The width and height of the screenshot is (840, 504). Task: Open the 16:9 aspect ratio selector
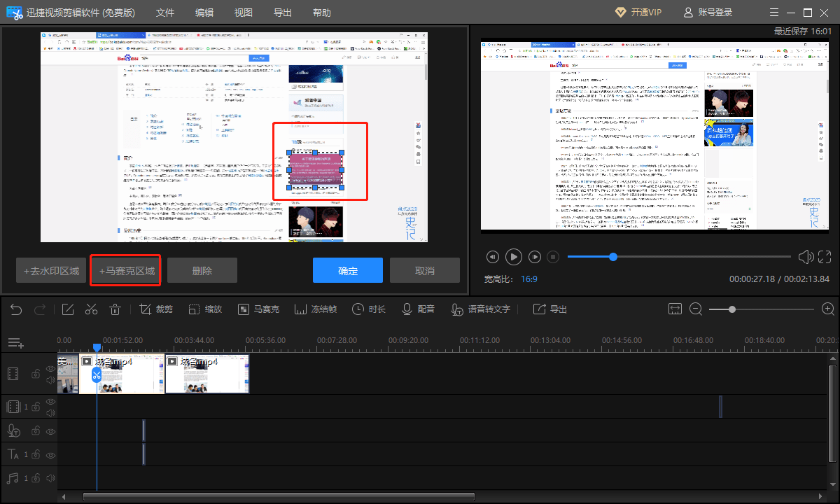528,279
